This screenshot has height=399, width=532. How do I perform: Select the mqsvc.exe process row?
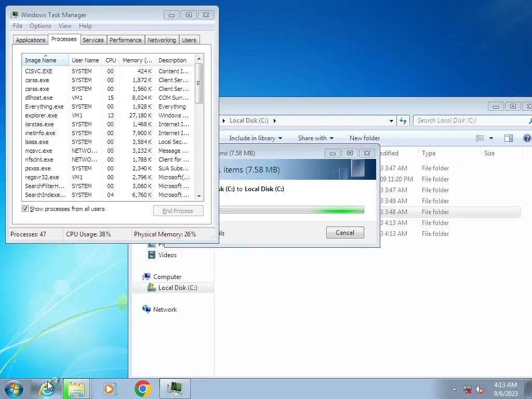pos(109,151)
